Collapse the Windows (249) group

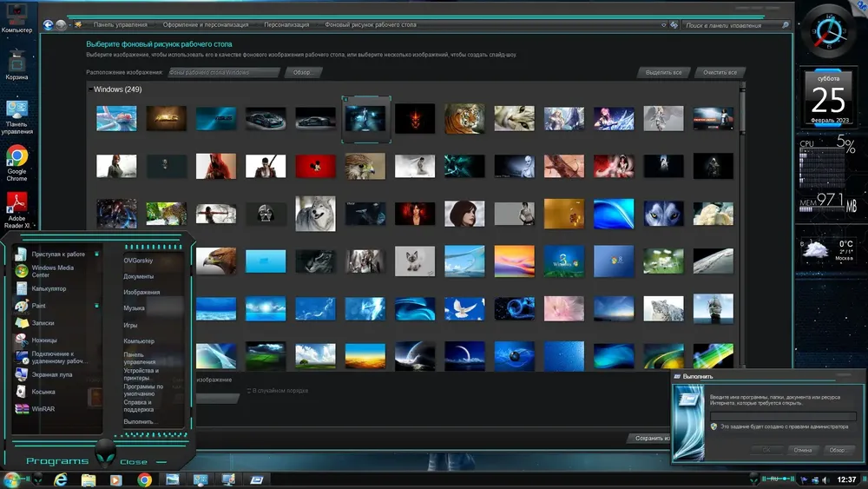tap(90, 89)
